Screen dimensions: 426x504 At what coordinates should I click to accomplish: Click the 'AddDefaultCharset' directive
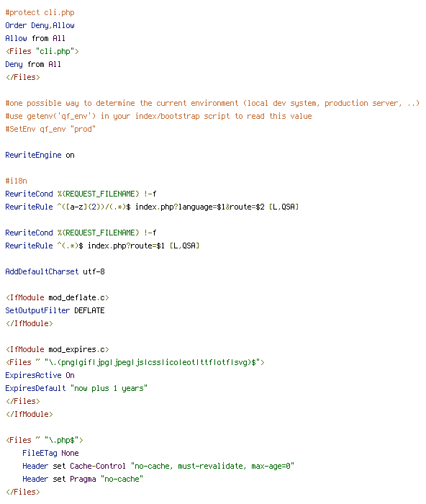pos(42,271)
